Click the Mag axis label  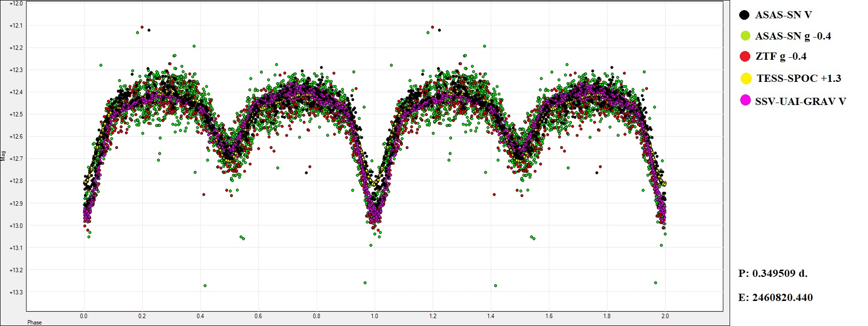[x=3, y=156]
